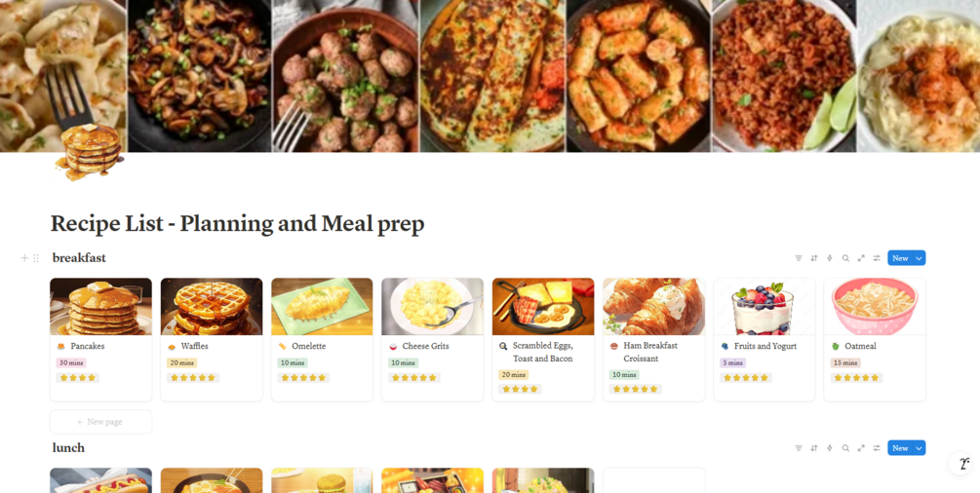Click the '+ New page' card
This screenshot has width=980, height=493.
pyautogui.click(x=100, y=422)
